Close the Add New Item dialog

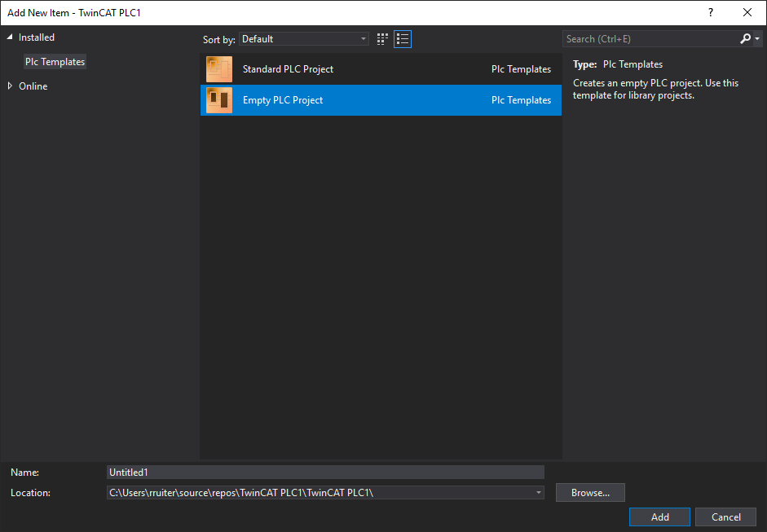[747, 12]
